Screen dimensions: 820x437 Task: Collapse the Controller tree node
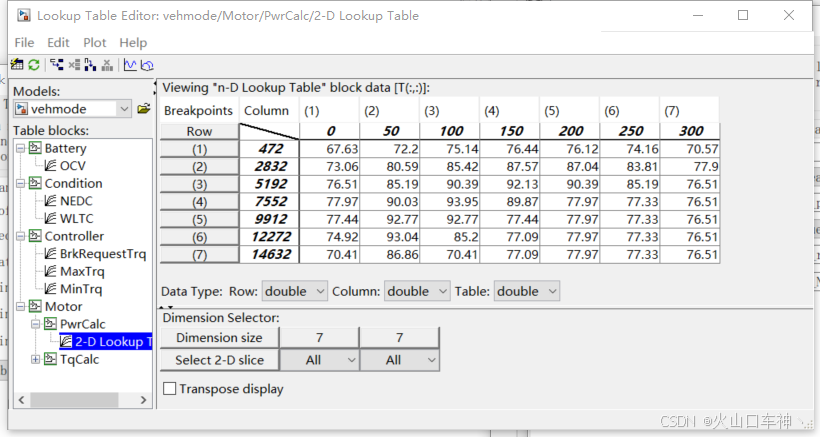(20, 236)
